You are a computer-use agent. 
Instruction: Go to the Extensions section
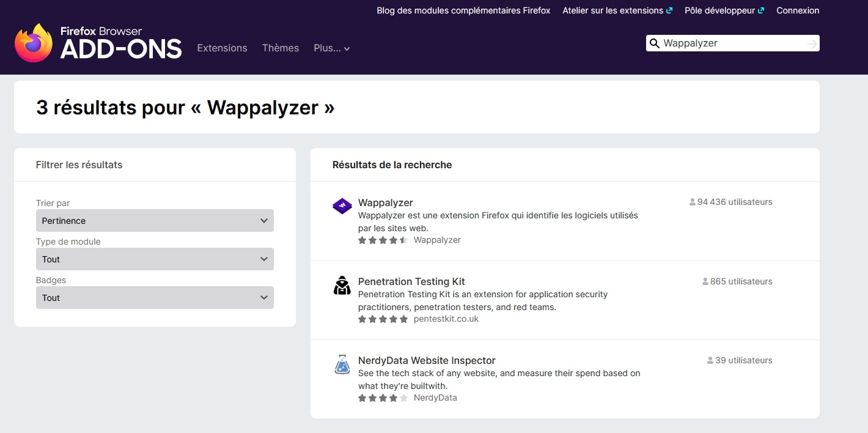click(222, 48)
